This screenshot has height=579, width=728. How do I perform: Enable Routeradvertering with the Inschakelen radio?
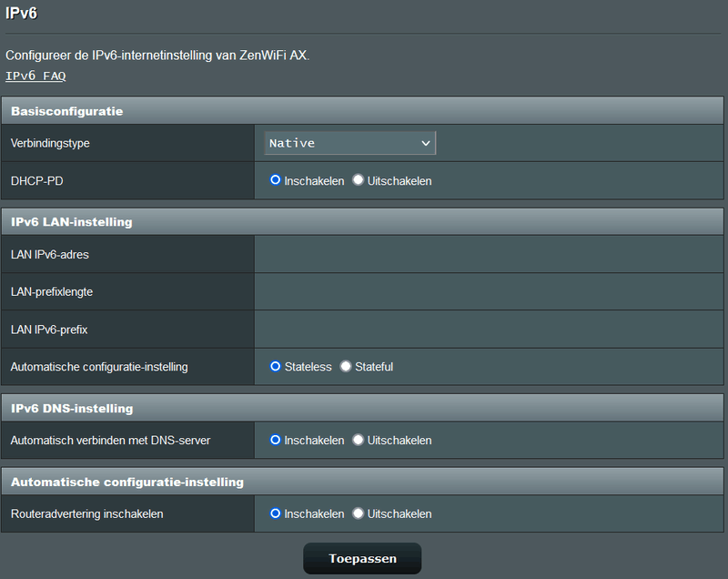276,513
